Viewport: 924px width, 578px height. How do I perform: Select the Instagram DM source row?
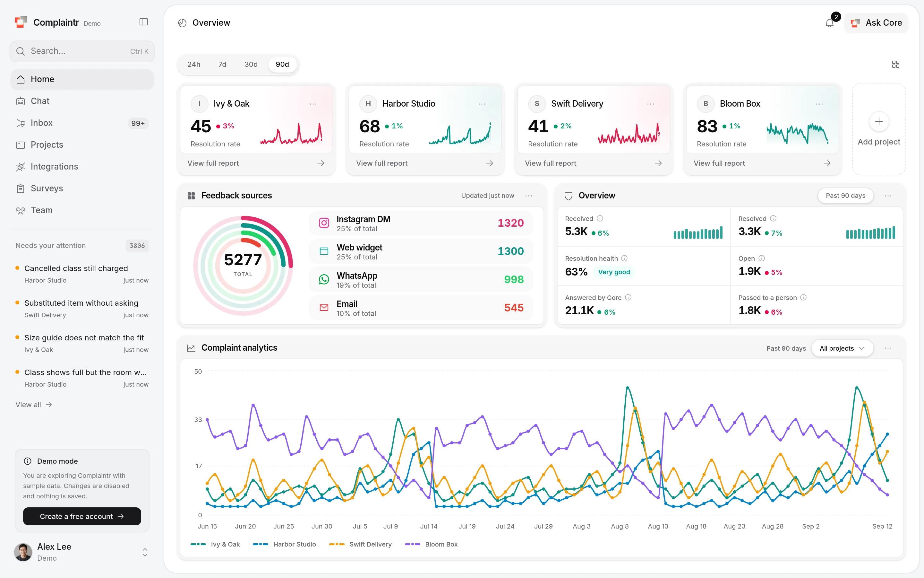421,223
